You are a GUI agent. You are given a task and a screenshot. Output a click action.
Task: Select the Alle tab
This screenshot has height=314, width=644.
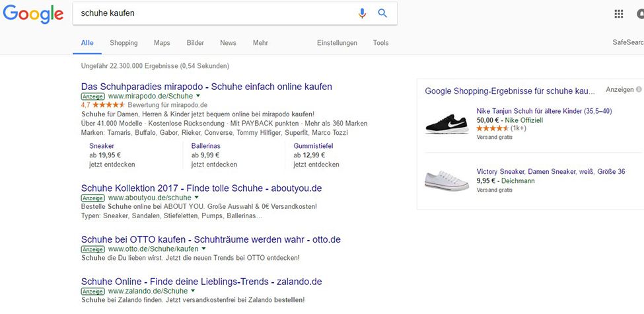click(87, 43)
